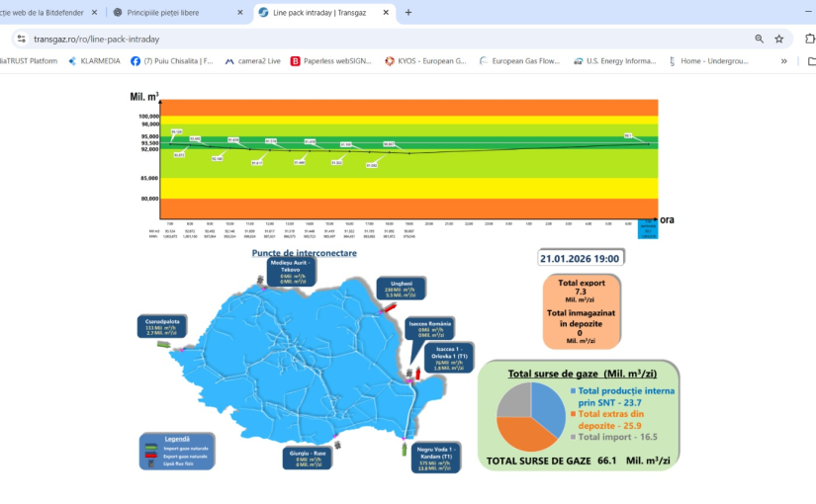The height and width of the screenshot is (504, 816).
Task: Click the Giurgiu - Ruse closed valve icon
Action: click(x=336, y=444)
